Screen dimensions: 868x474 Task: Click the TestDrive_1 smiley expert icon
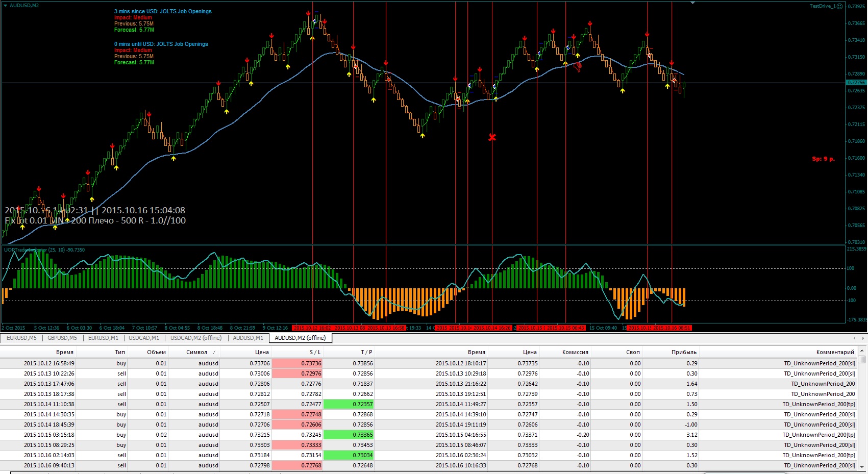pyautogui.click(x=840, y=6)
